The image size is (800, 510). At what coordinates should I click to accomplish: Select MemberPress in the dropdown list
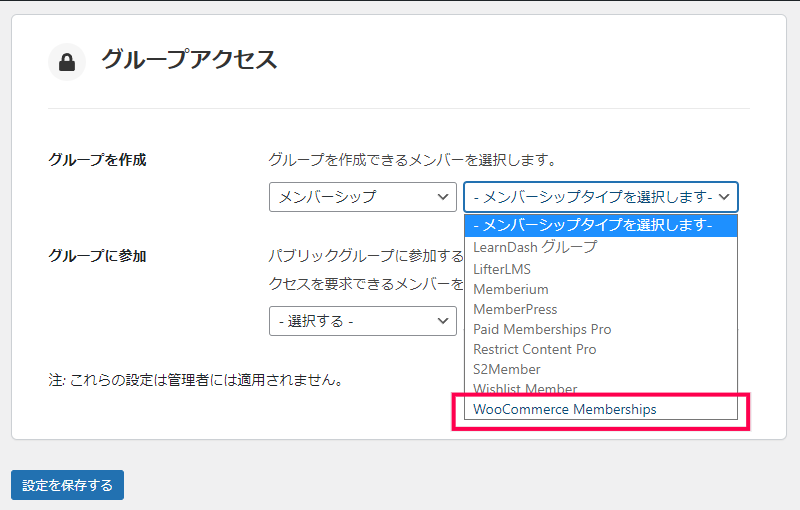pos(601,309)
